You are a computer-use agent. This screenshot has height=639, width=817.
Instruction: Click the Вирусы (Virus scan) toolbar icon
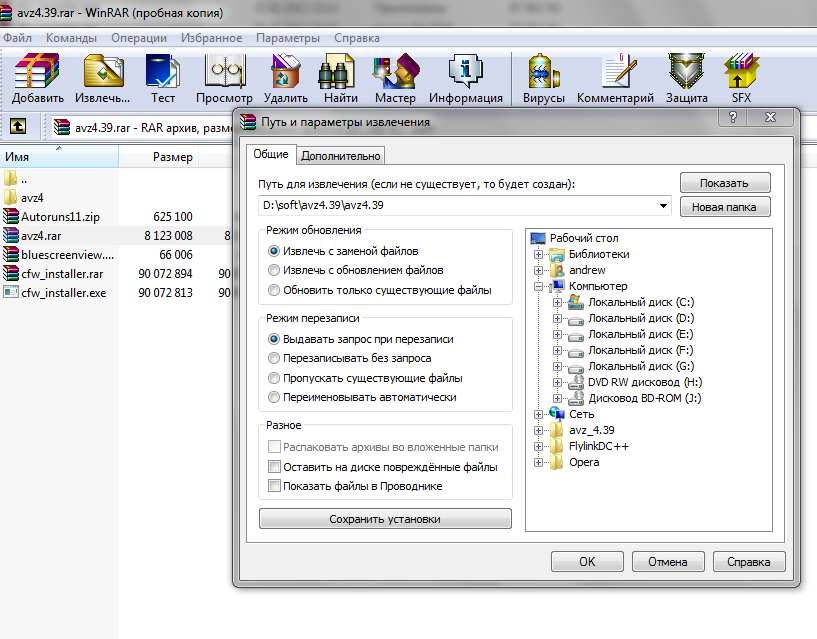click(543, 71)
